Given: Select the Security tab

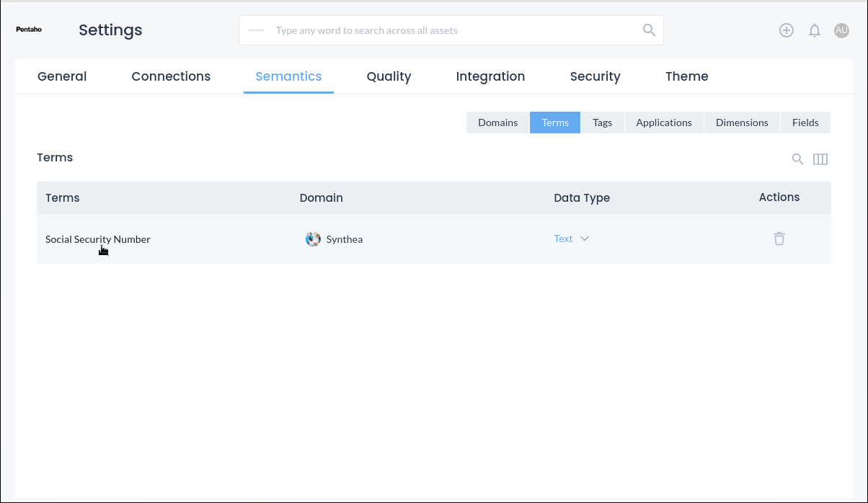Looking at the screenshot, I should tap(595, 76).
